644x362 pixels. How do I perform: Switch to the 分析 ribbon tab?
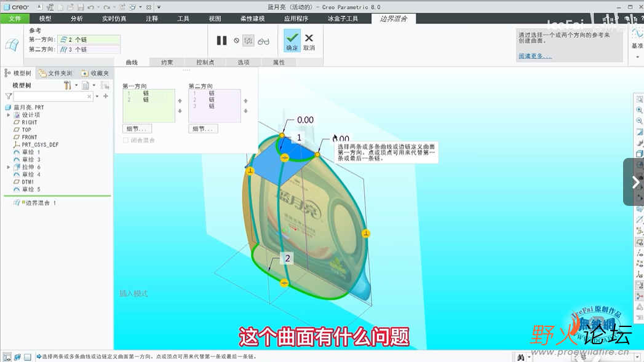coord(76,18)
